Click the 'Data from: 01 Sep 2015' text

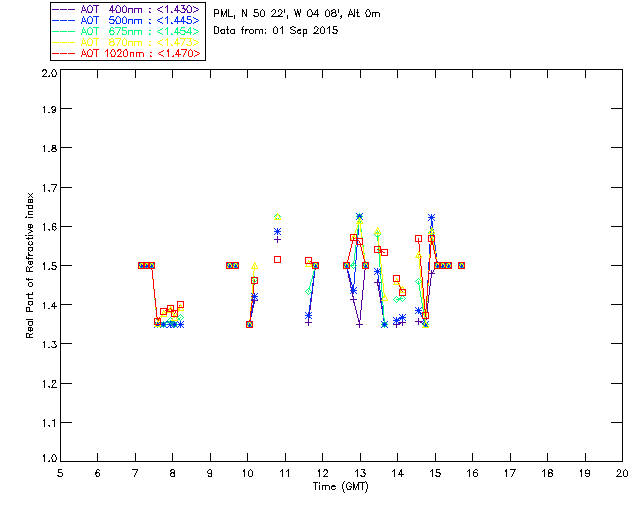pos(276,31)
